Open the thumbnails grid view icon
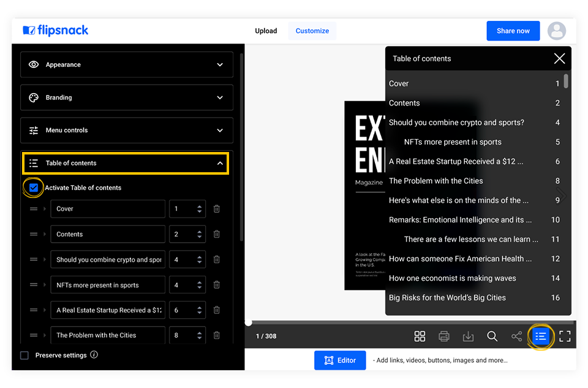Image resolution: width=588 pixels, height=388 pixels. pyautogui.click(x=420, y=336)
